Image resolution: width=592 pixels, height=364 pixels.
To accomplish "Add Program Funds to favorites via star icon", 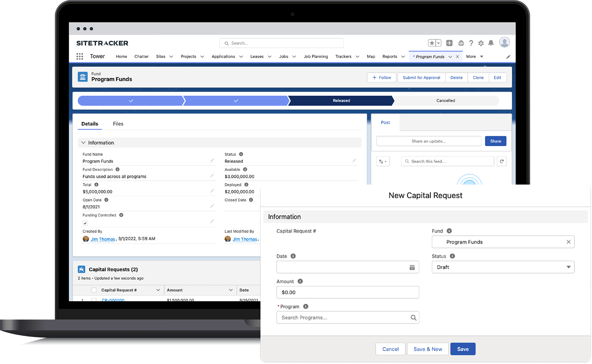I will [432, 43].
